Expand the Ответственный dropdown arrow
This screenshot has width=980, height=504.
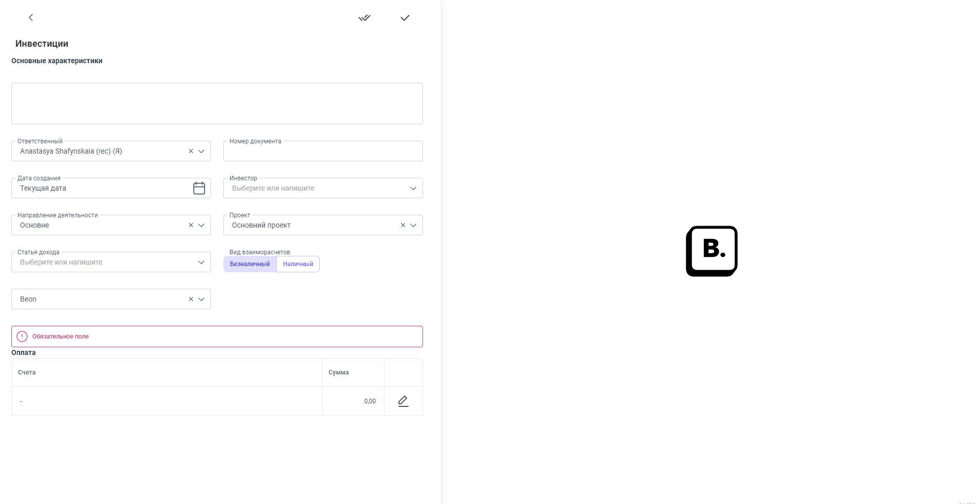click(x=201, y=152)
